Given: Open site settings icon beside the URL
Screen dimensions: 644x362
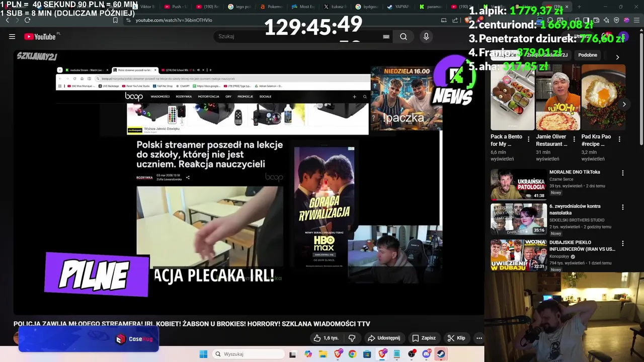Looking at the screenshot, I should pos(128,20).
